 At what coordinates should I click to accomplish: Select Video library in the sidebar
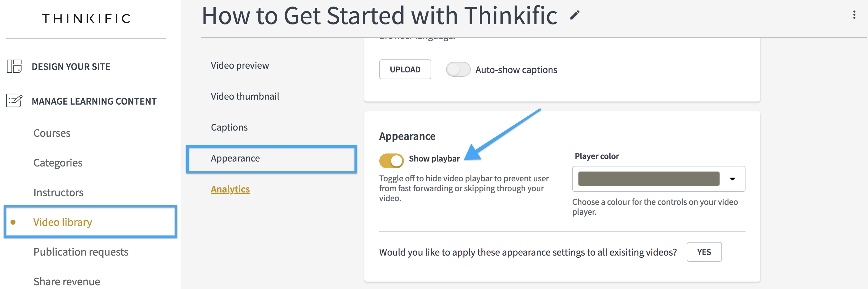tap(63, 222)
